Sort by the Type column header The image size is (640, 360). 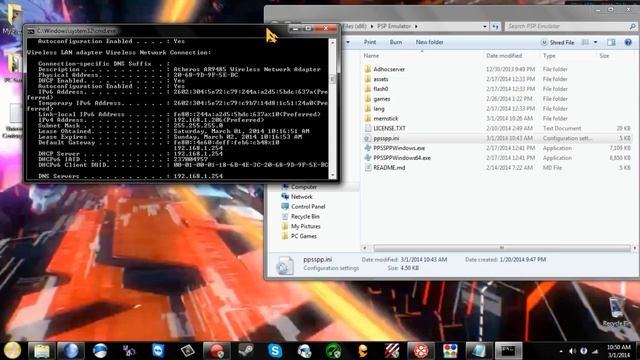coord(549,56)
